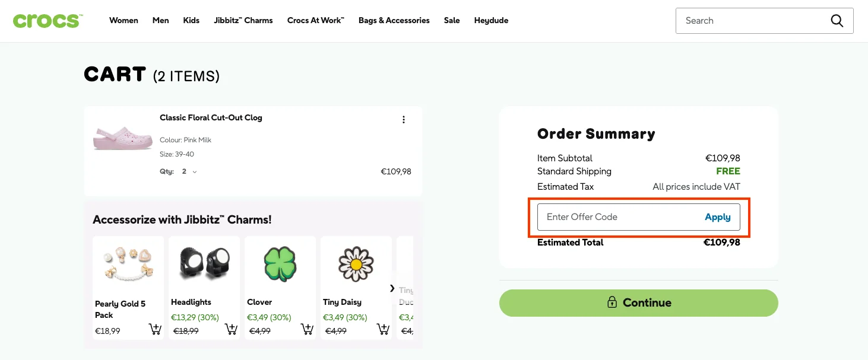868x360 pixels.
Task: Open the Crocs At Work menu
Action: point(316,20)
